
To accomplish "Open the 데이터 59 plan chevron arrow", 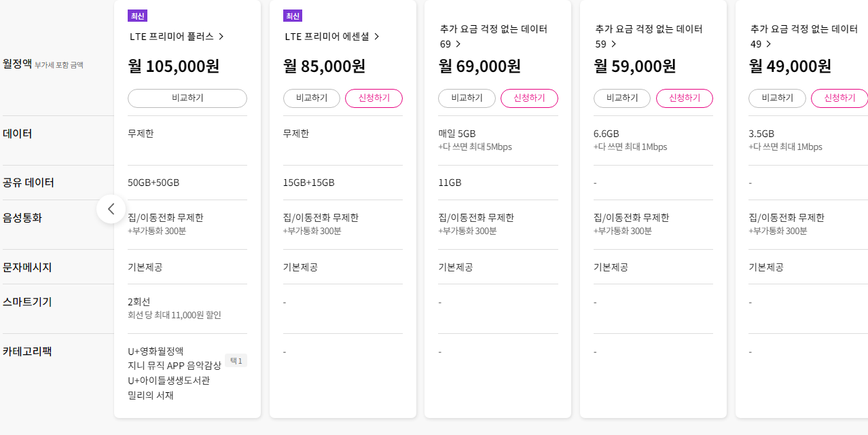I will (614, 44).
